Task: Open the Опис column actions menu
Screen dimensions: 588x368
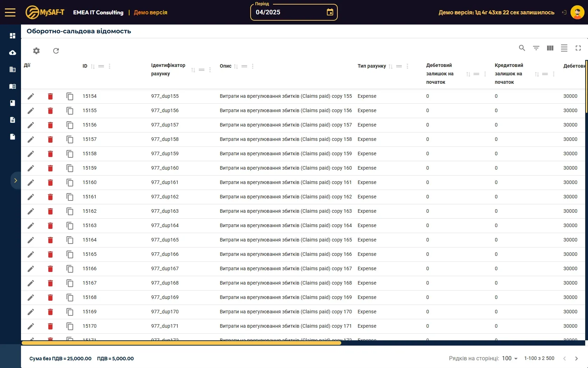Action: 253,66
